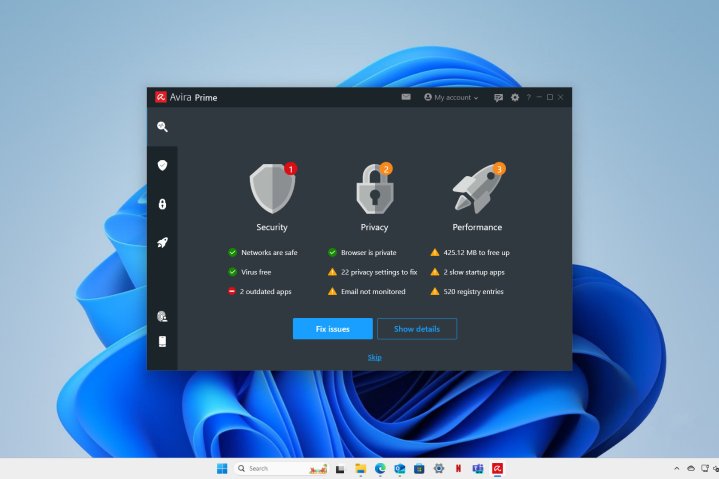
Task: Open the Smart Scan magnifier in sidebar
Action: (162, 127)
